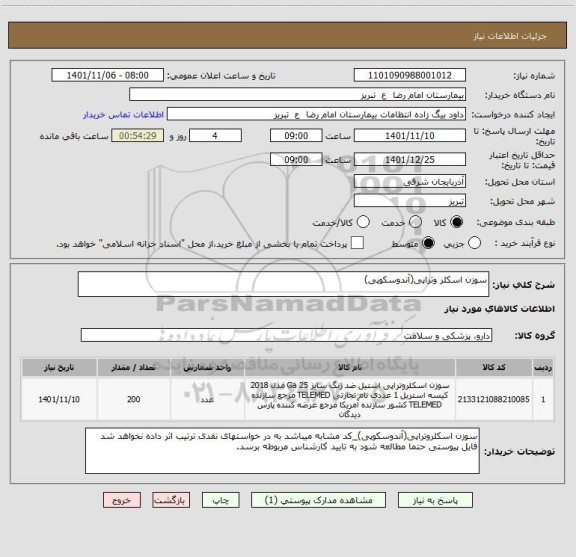Screen dimensions: 576x557
Task: Click the شماره نیاز field 1101090988001012
Action: click(410, 75)
